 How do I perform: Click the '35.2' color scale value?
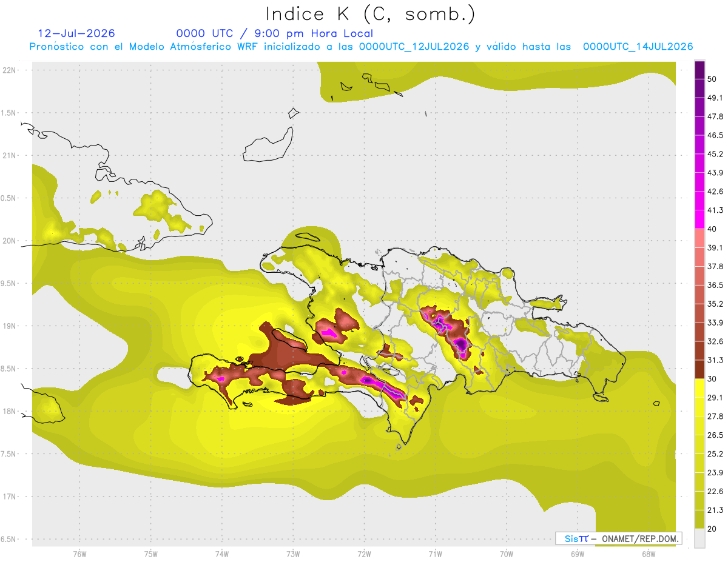coord(715,304)
